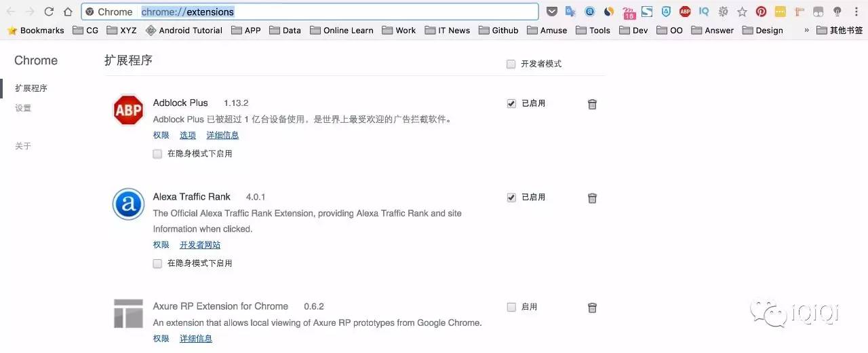868x353 pixels.
Task: Open the CG bookmarks folder
Action: pos(85,30)
